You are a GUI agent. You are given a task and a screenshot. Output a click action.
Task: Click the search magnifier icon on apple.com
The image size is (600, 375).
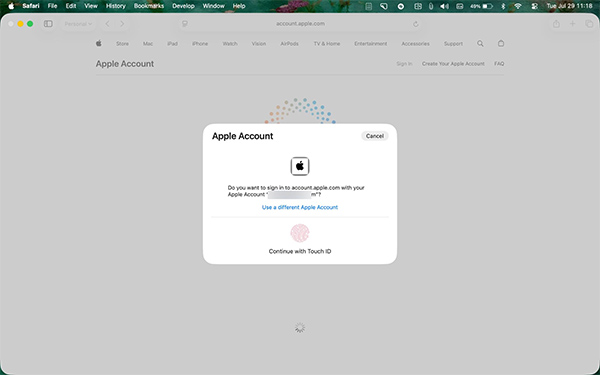[480, 44]
